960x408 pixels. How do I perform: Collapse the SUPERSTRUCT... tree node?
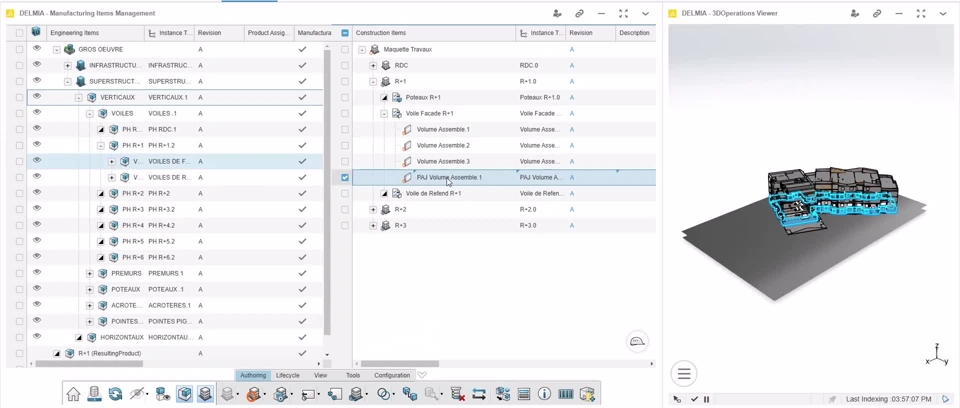(68, 81)
